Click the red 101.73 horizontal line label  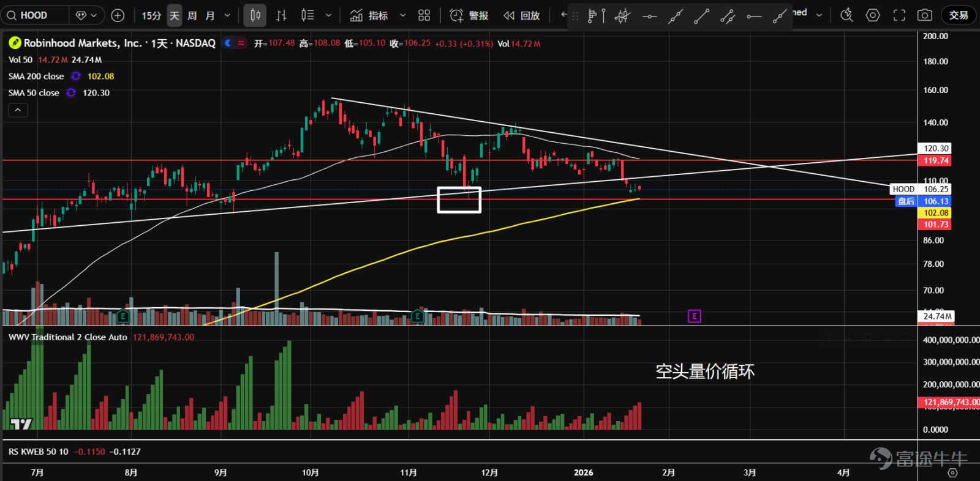coord(935,225)
